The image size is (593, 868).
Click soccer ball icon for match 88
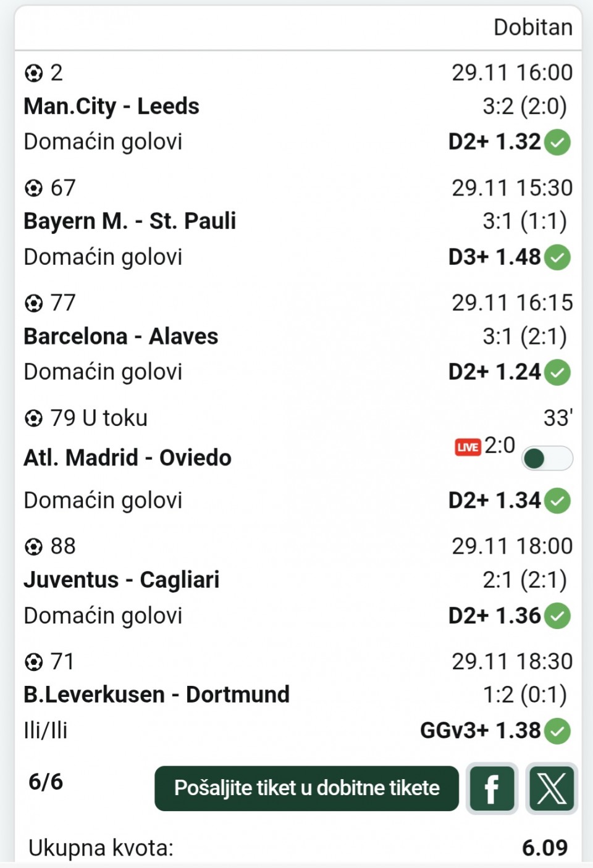click(33, 546)
